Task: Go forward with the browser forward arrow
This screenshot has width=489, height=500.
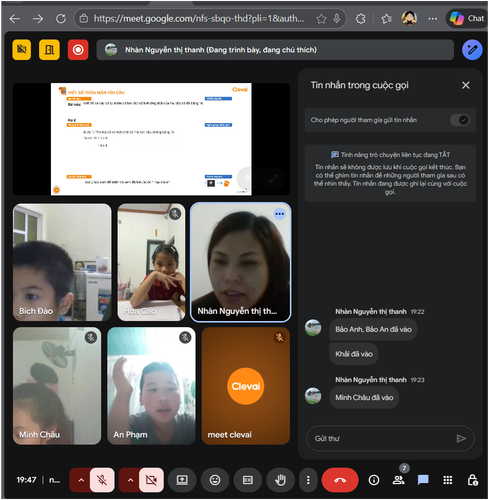Action: [38, 19]
